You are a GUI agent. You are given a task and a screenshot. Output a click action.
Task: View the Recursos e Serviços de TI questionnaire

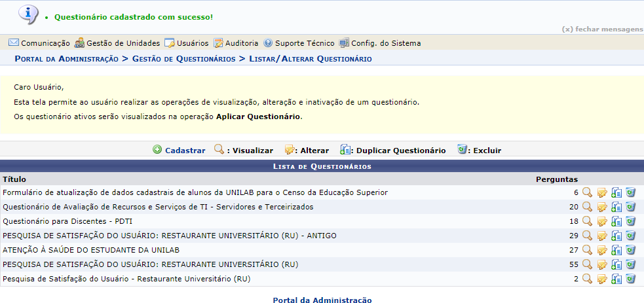tap(587, 207)
